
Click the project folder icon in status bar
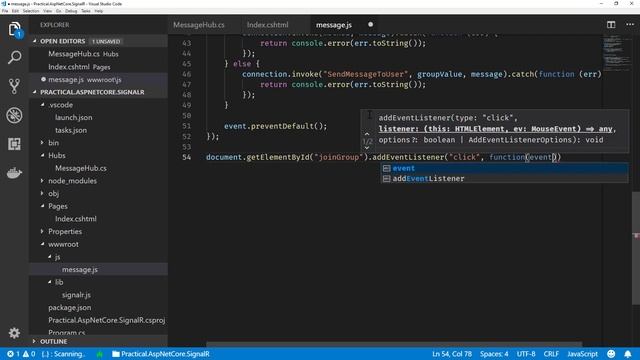click(x=116, y=354)
